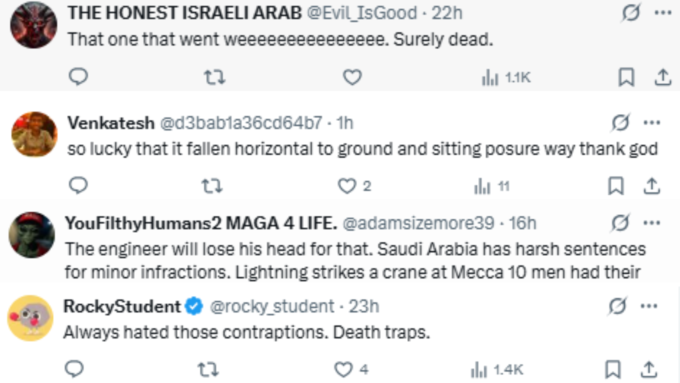Like RockyStudent's tweet with 4 likes
This screenshot has height=383, width=680.
tap(351, 370)
